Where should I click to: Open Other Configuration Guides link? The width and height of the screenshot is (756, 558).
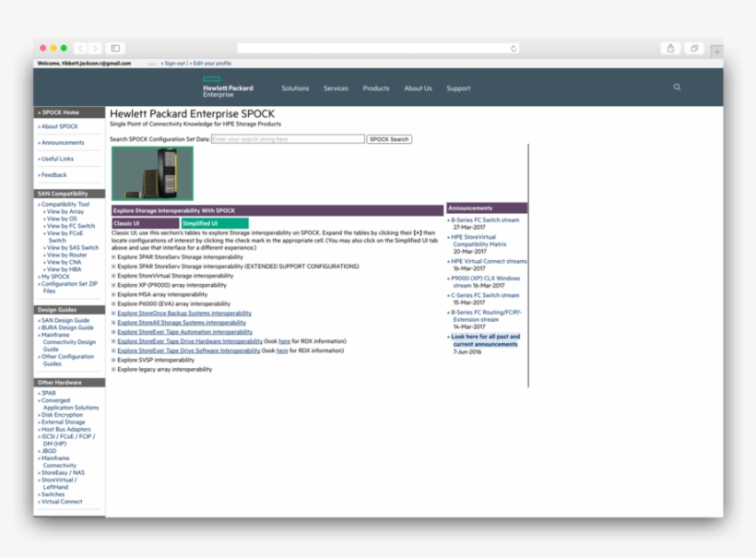[67, 361]
